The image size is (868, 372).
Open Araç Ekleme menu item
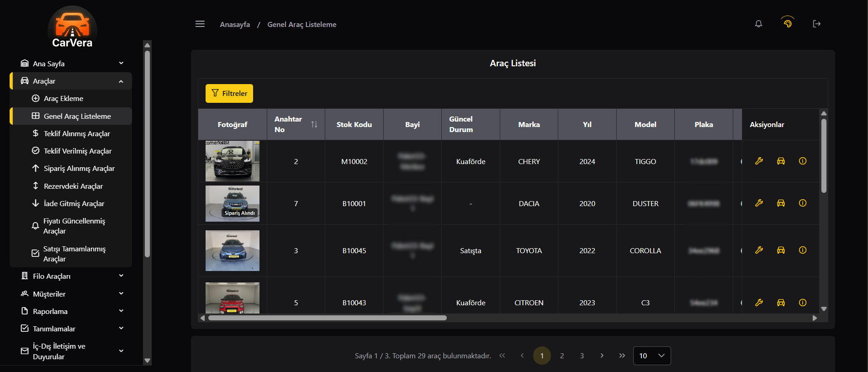71,98
